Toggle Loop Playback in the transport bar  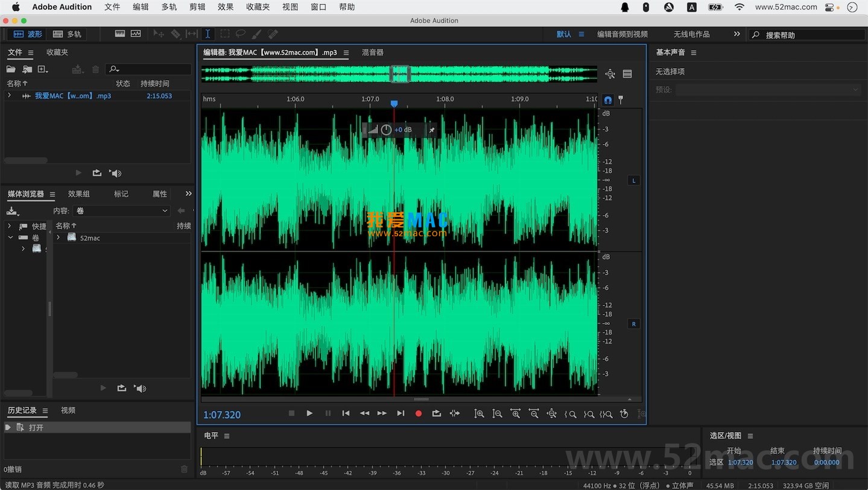point(437,413)
